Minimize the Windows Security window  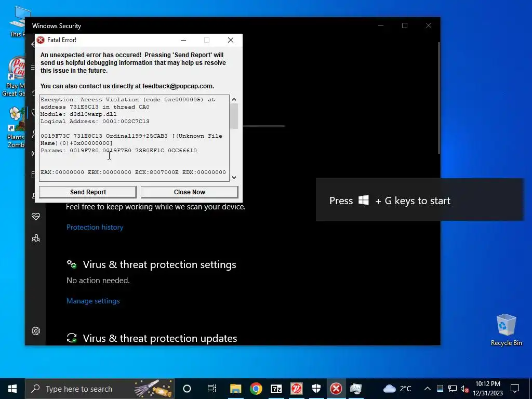click(381, 25)
